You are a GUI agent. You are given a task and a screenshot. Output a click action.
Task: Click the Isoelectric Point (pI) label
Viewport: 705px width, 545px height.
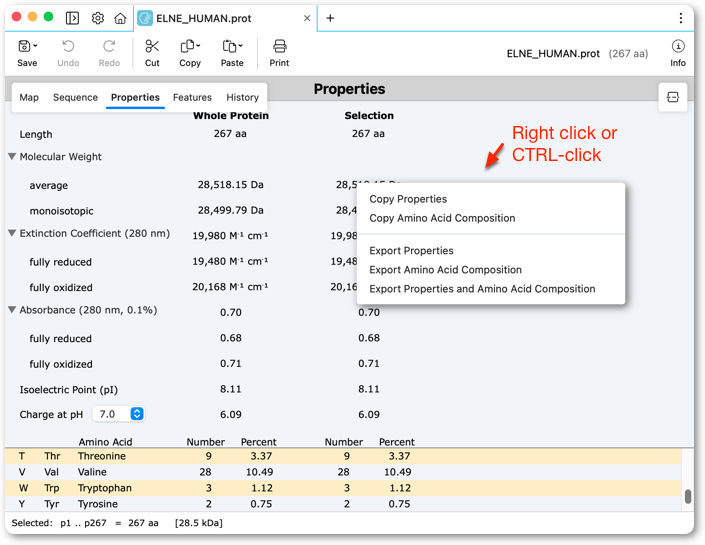68,389
